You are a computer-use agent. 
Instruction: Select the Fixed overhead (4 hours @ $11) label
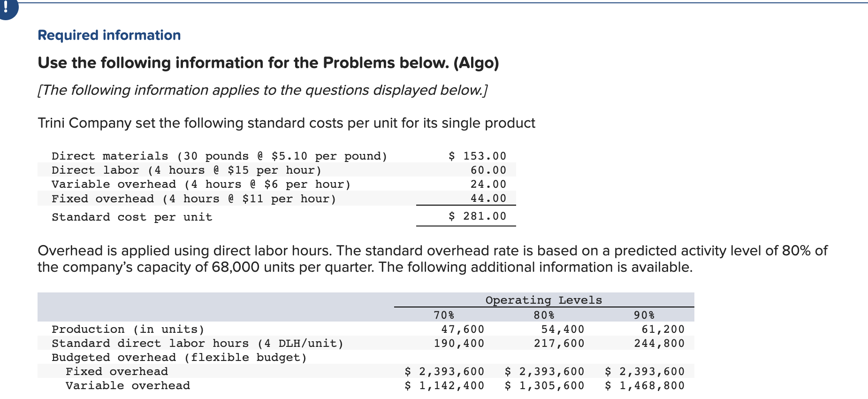click(194, 199)
